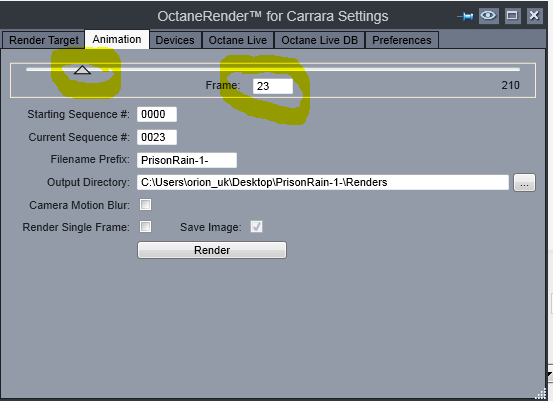Browse for output directory with ... button

(524, 183)
